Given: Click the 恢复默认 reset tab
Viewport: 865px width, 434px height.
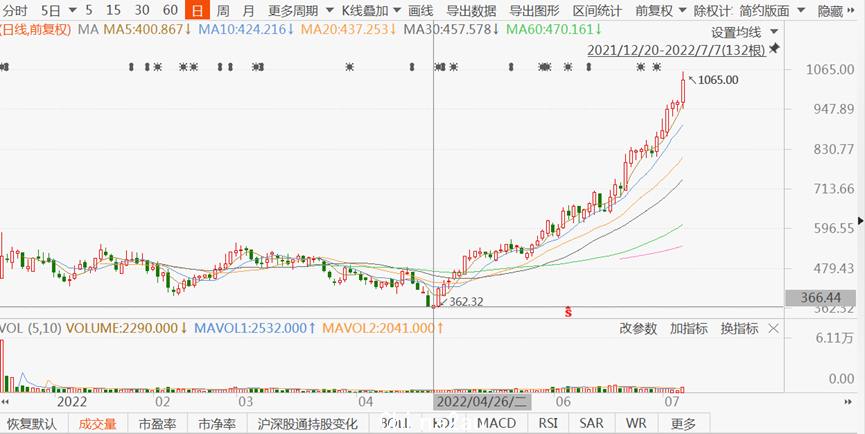Looking at the screenshot, I should click(32, 424).
